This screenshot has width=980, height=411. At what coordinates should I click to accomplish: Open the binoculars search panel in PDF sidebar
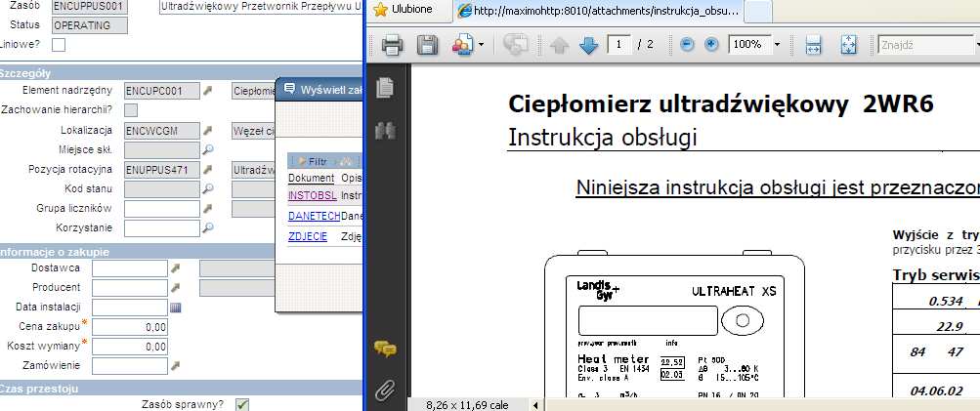tap(385, 131)
